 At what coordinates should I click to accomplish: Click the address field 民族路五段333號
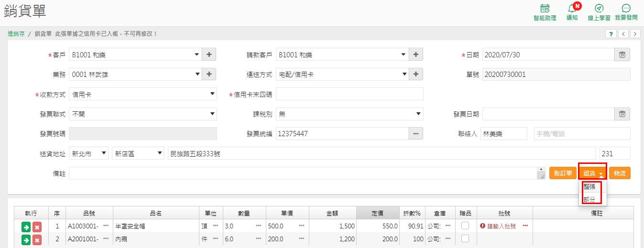pyautogui.click(x=382, y=153)
